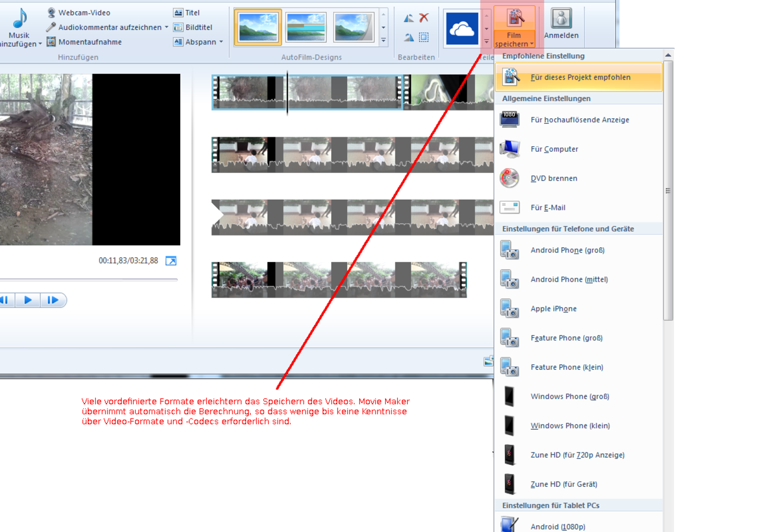Choose Für hochauflösende Anzeige
Image resolution: width=761 pixels, height=532 pixels.
coord(578,120)
